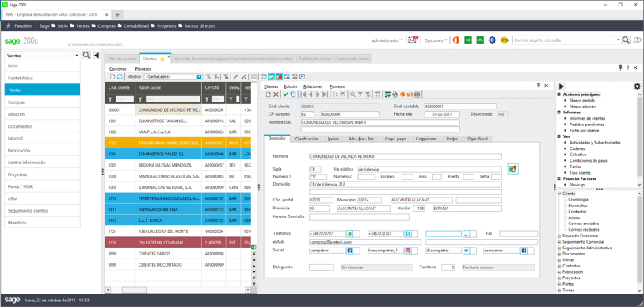Open Ficha por cliente link

point(584,130)
